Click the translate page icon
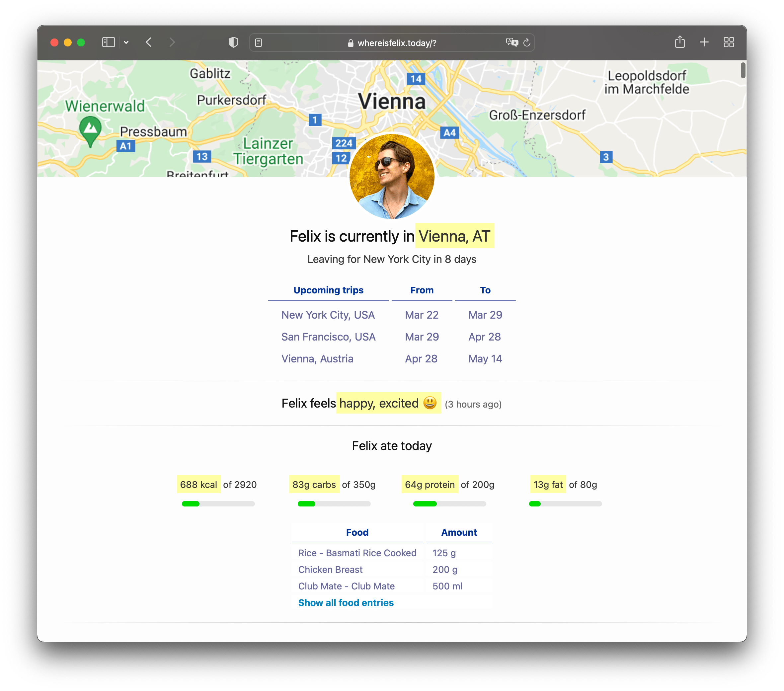The image size is (784, 691). [512, 42]
